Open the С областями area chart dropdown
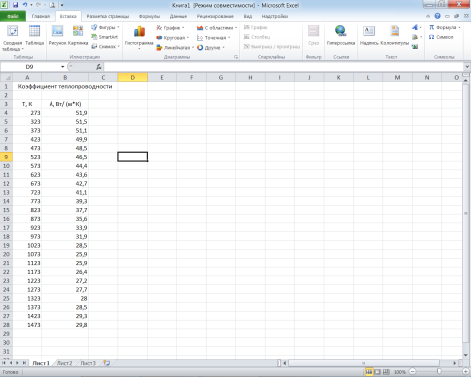471x377 pixels. [x=217, y=28]
